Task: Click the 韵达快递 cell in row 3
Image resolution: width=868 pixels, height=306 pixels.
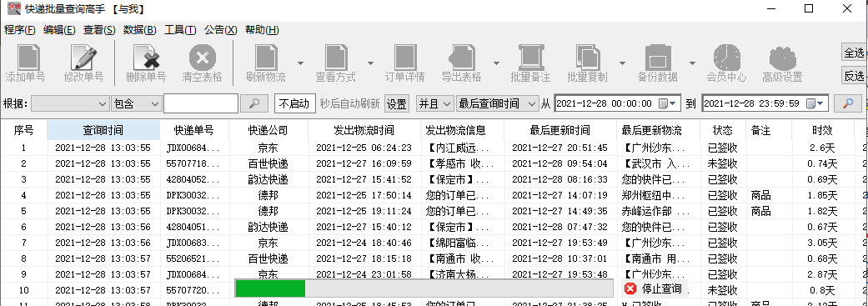Action: coord(268,179)
